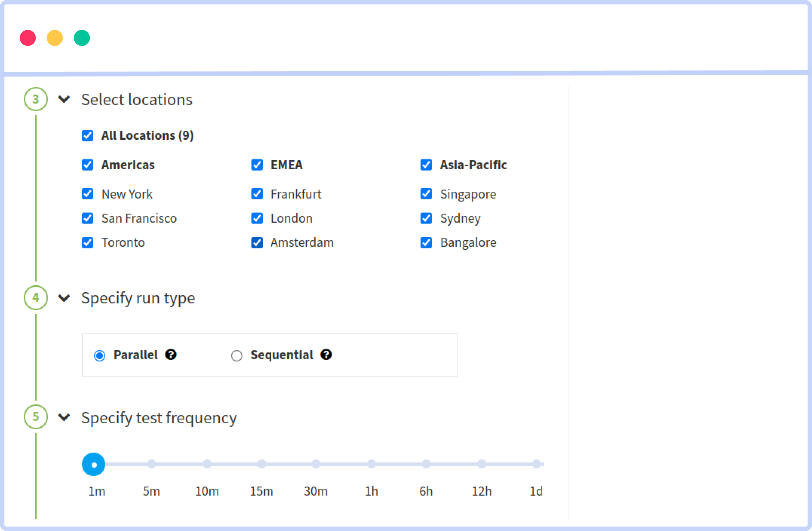Click the green window maximize dot
This screenshot has width=812, height=531.
(82, 38)
